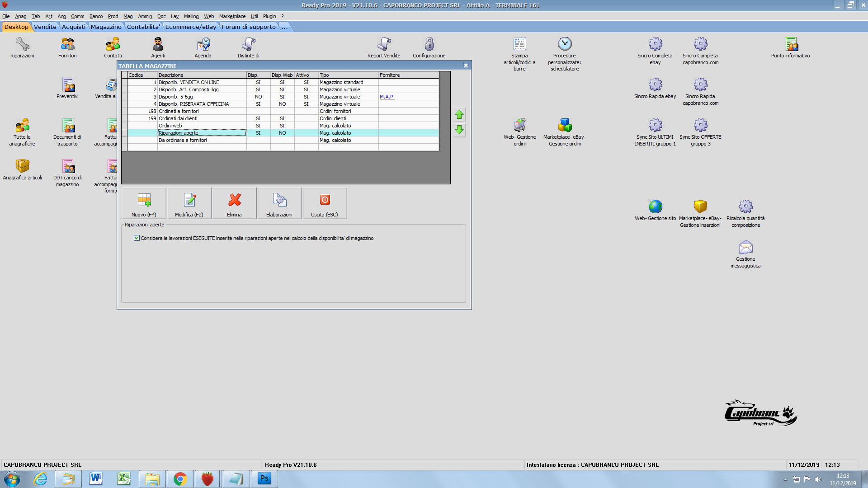The image size is (868, 488).
Task: Click the Elaborazioni button
Action: tap(279, 203)
